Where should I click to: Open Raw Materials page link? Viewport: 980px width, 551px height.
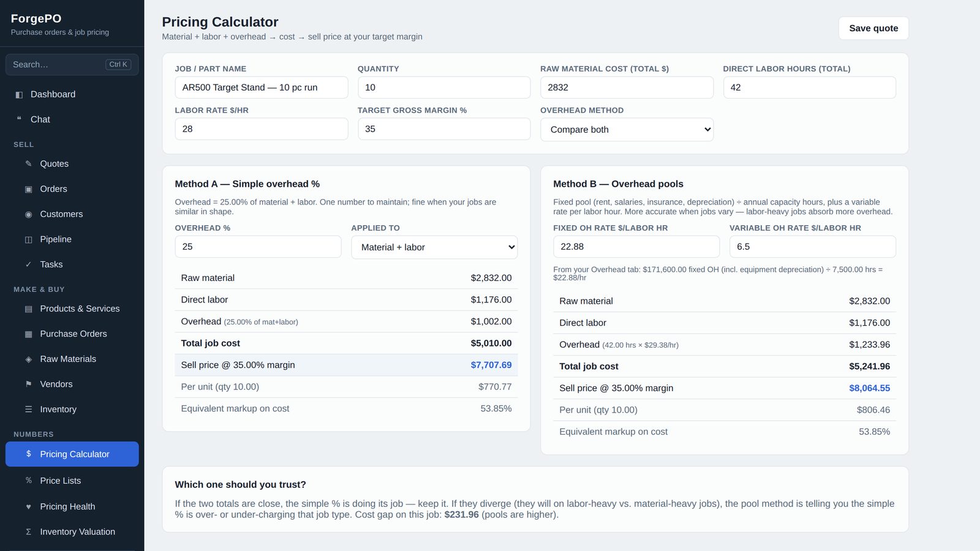72,359
